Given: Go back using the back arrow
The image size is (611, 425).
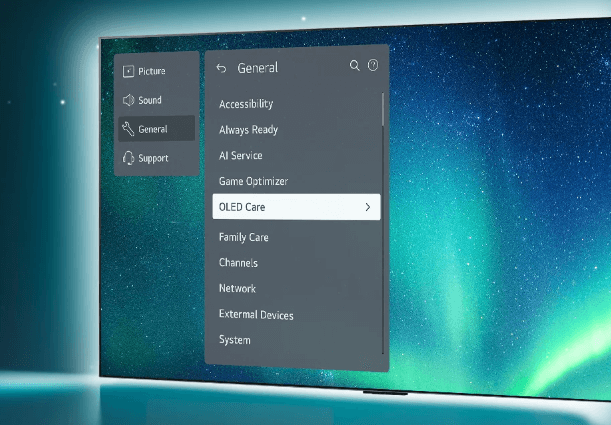Looking at the screenshot, I should tap(221, 68).
